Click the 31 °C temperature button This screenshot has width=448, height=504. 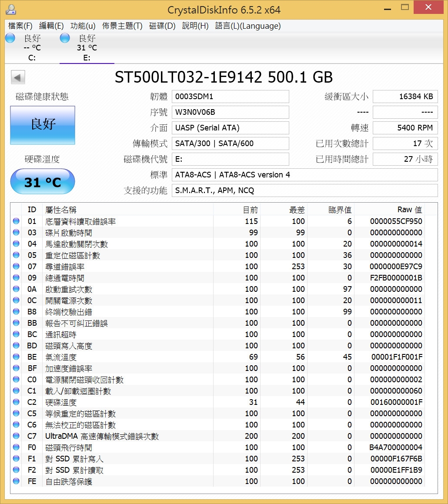click(43, 182)
